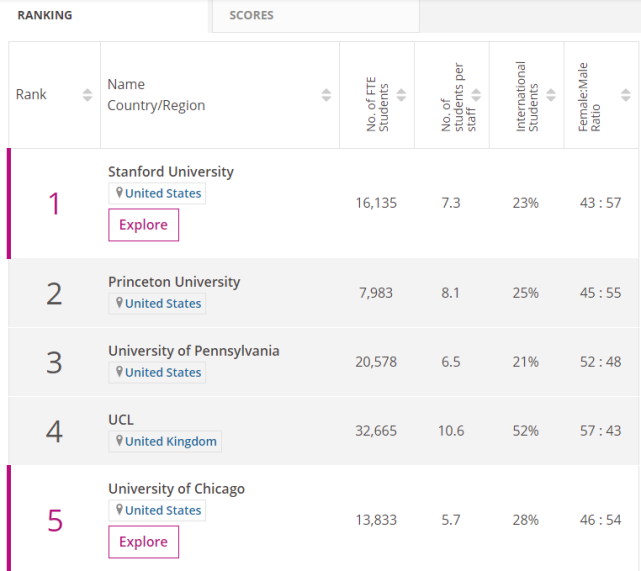Viewport: 641px width, 571px height.
Task: Open University of Chicago link
Action: pos(176,489)
